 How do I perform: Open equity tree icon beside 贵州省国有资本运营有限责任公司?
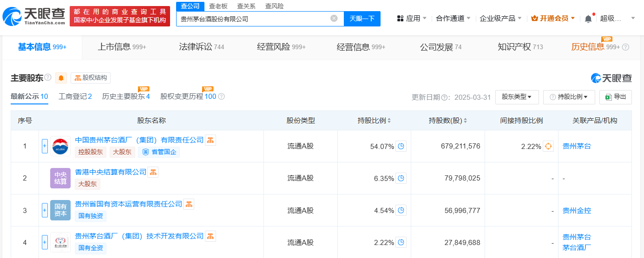click(189, 204)
